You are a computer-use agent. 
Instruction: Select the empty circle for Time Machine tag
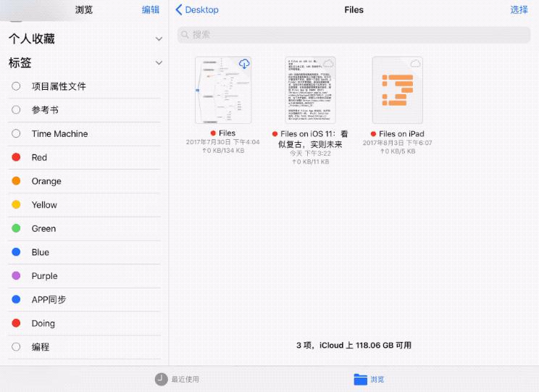pyautogui.click(x=16, y=133)
